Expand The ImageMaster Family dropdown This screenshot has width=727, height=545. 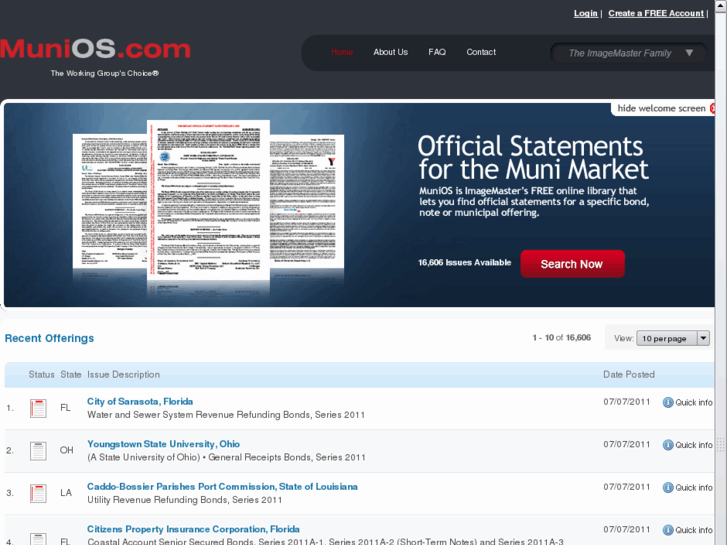(x=628, y=53)
